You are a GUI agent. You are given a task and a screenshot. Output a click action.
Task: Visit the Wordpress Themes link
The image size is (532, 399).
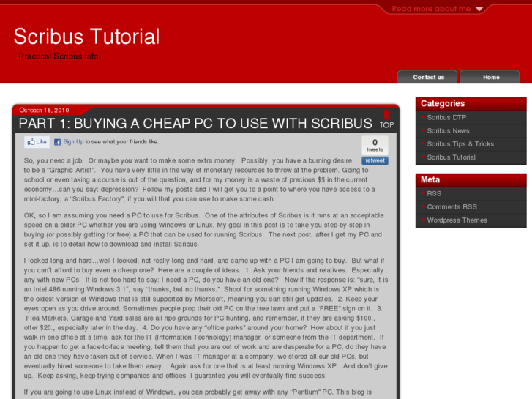(x=457, y=220)
